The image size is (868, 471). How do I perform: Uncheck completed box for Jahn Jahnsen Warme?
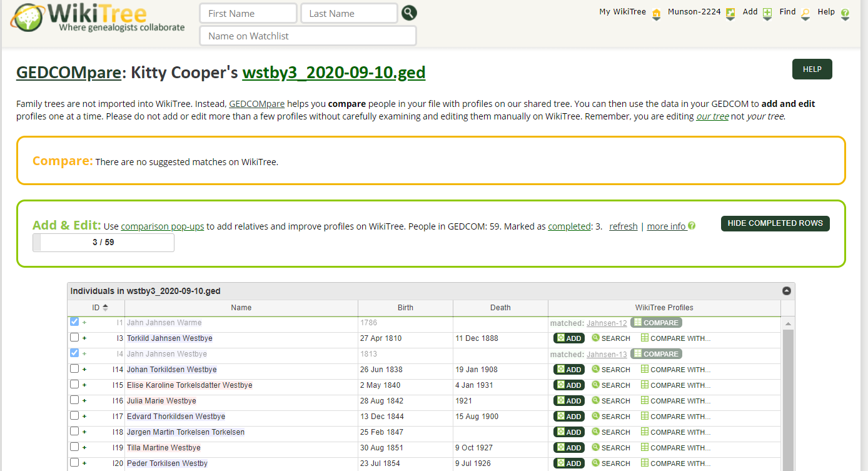coord(74,322)
